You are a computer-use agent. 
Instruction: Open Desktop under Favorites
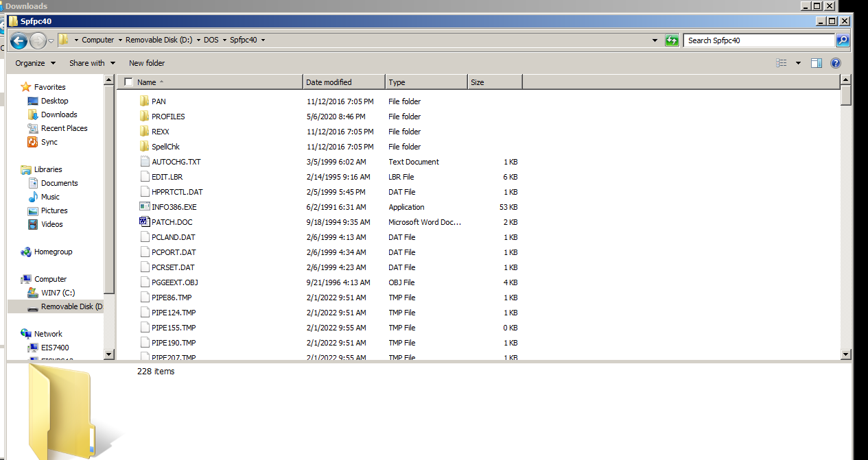click(x=55, y=101)
